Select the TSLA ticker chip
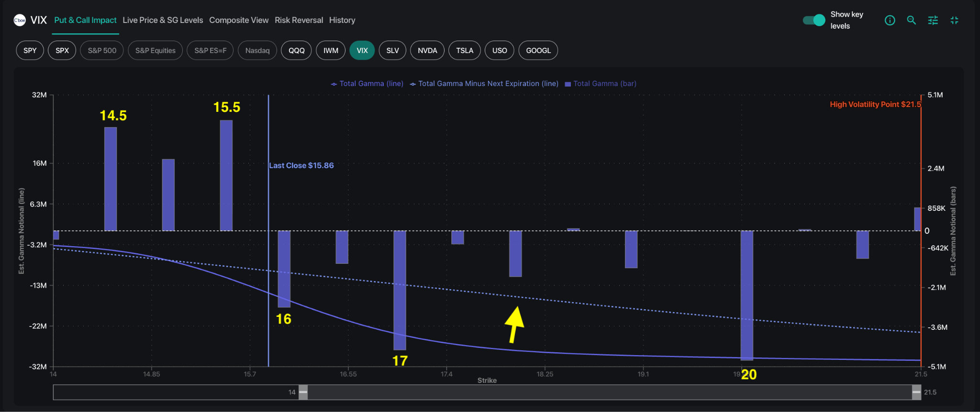The image size is (980, 412). (465, 51)
